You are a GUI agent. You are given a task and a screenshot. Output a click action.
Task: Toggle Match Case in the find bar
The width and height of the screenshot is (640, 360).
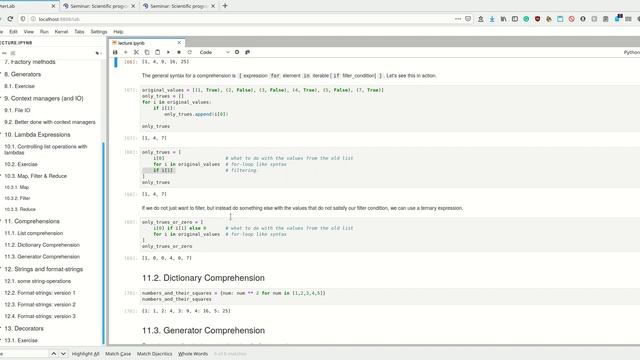pyautogui.click(x=118, y=354)
